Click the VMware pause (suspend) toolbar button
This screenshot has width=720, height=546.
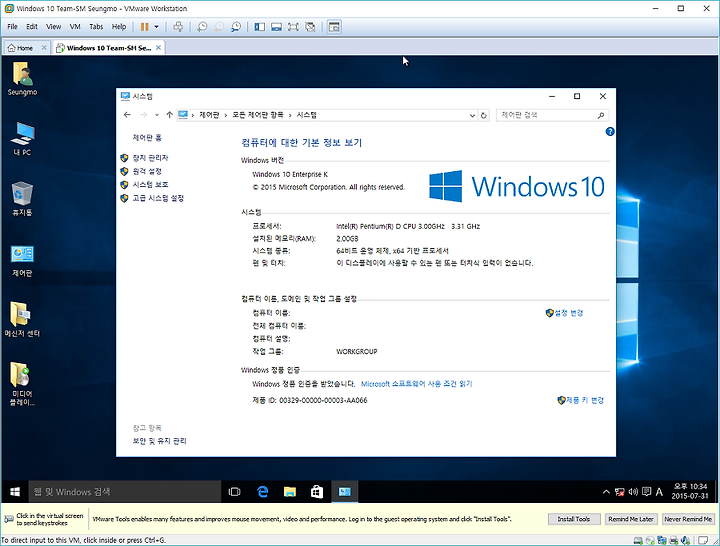[144, 27]
